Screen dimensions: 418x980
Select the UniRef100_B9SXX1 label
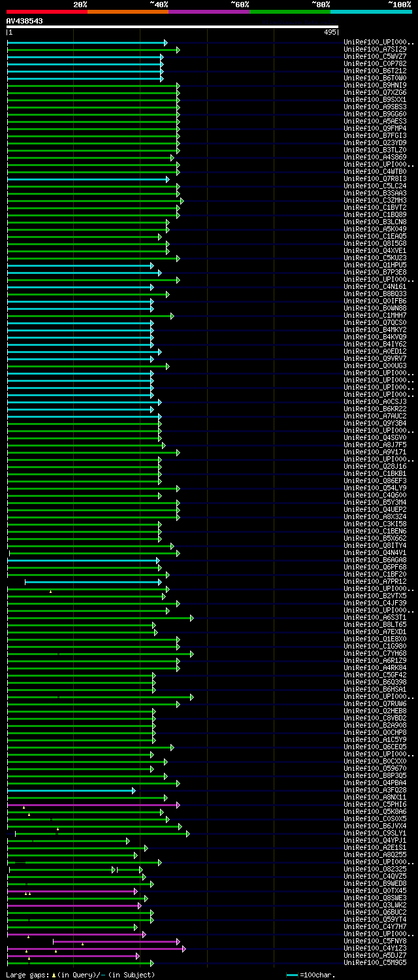[375, 99]
